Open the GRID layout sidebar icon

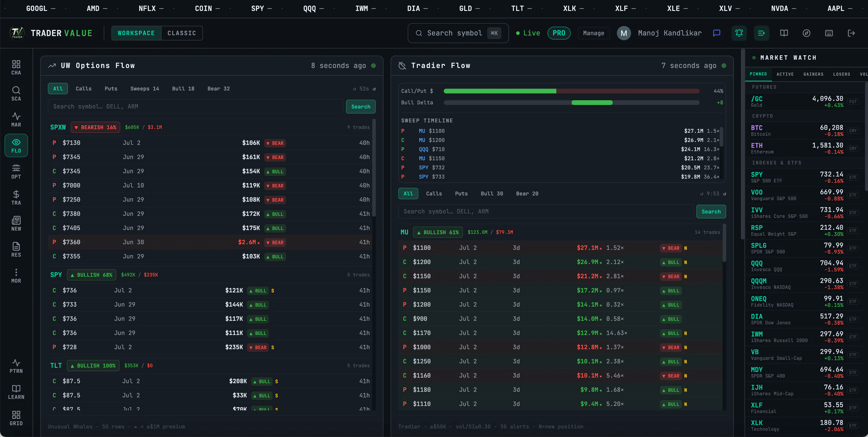(16, 418)
